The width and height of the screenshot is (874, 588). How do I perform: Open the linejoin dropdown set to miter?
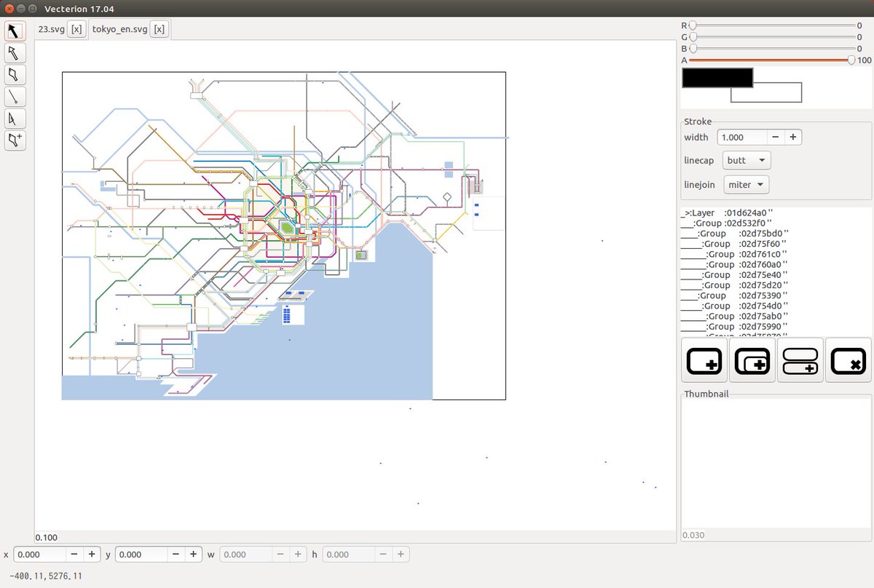click(x=747, y=184)
